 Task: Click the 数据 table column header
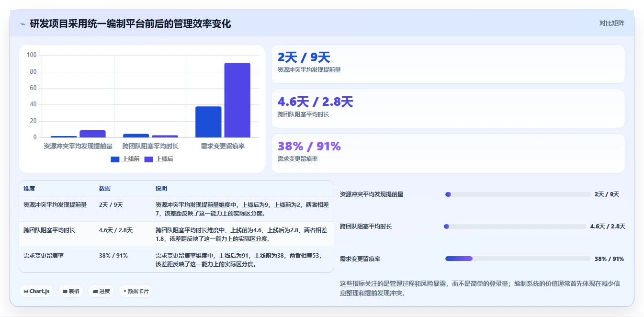coord(105,189)
